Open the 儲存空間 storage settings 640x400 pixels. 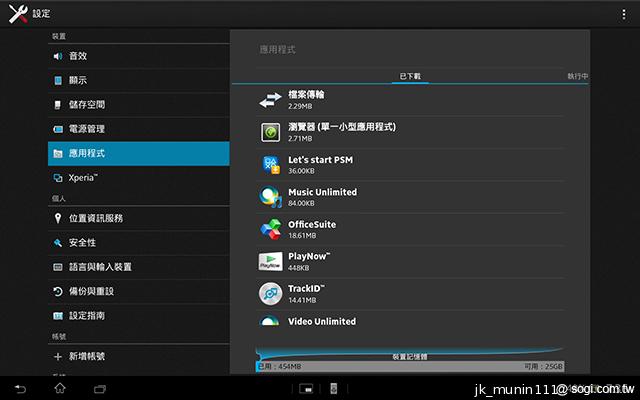(139, 104)
